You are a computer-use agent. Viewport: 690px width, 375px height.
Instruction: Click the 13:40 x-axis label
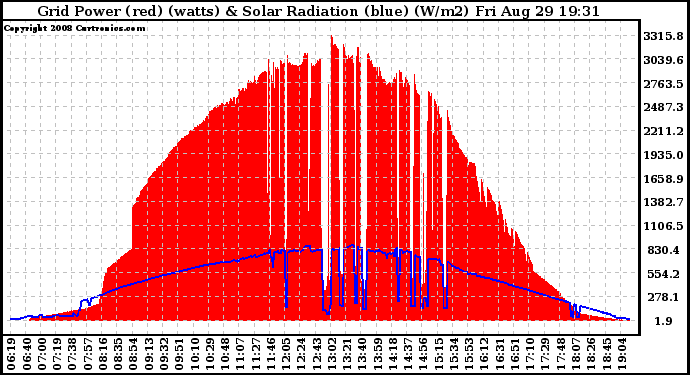pyautogui.click(x=363, y=354)
